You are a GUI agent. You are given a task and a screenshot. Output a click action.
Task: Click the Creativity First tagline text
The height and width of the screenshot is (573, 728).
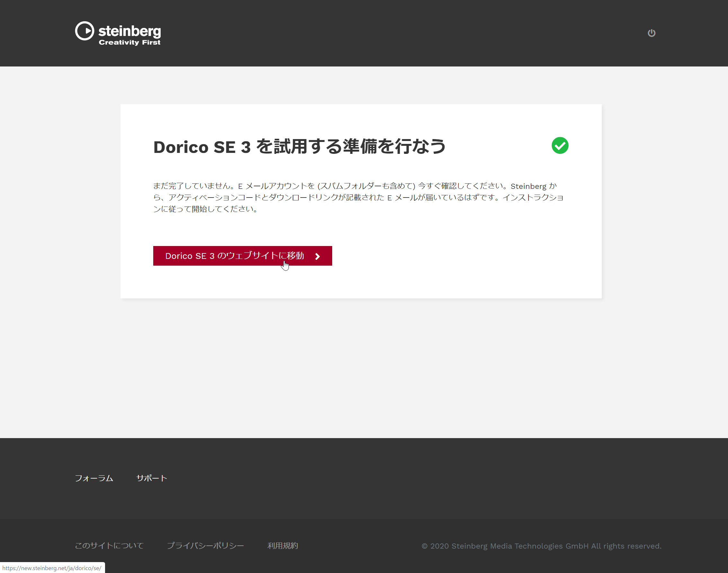(x=129, y=42)
